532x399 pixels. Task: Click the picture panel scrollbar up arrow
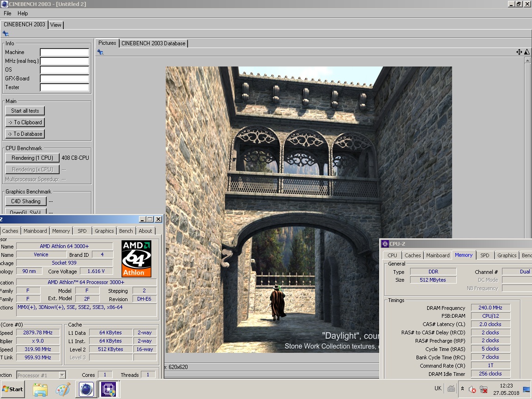click(x=527, y=60)
